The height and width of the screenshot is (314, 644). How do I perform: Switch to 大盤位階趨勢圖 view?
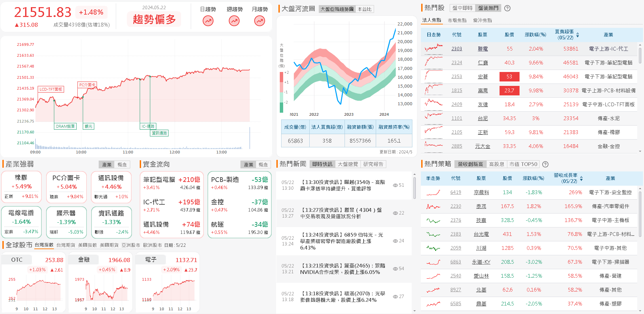(337, 9)
